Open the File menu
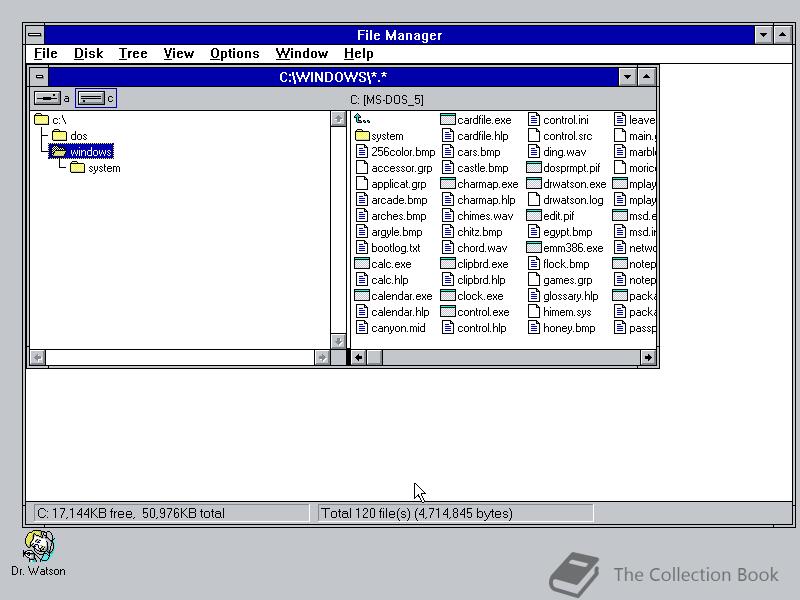This screenshot has width=800, height=600. tap(45, 54)
